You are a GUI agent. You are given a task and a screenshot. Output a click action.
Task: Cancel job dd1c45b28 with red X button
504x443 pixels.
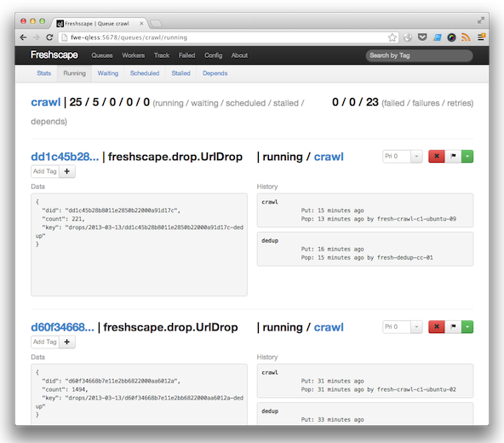coord(436,157)
